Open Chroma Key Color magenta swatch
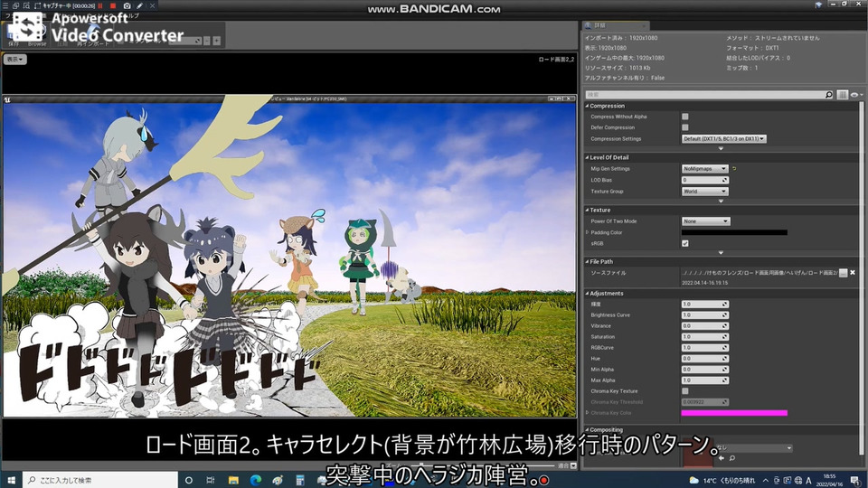Screen dimensions: 868x488 point(734,413)
